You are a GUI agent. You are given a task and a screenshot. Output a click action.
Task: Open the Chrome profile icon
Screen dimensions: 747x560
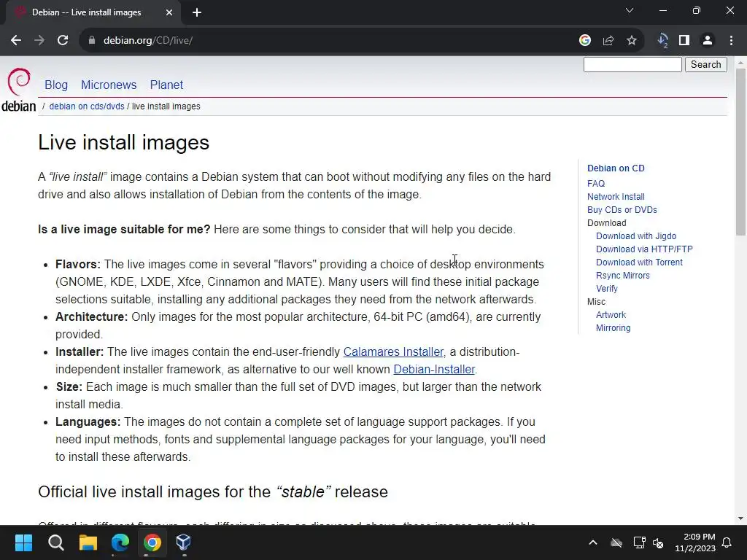pos(708,41)
